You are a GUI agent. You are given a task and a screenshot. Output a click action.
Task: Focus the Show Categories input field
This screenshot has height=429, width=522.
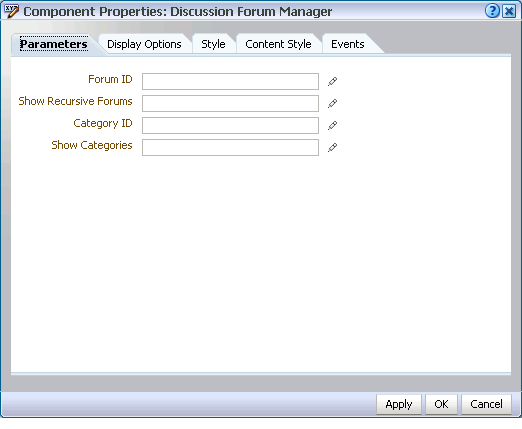[230, 147]
